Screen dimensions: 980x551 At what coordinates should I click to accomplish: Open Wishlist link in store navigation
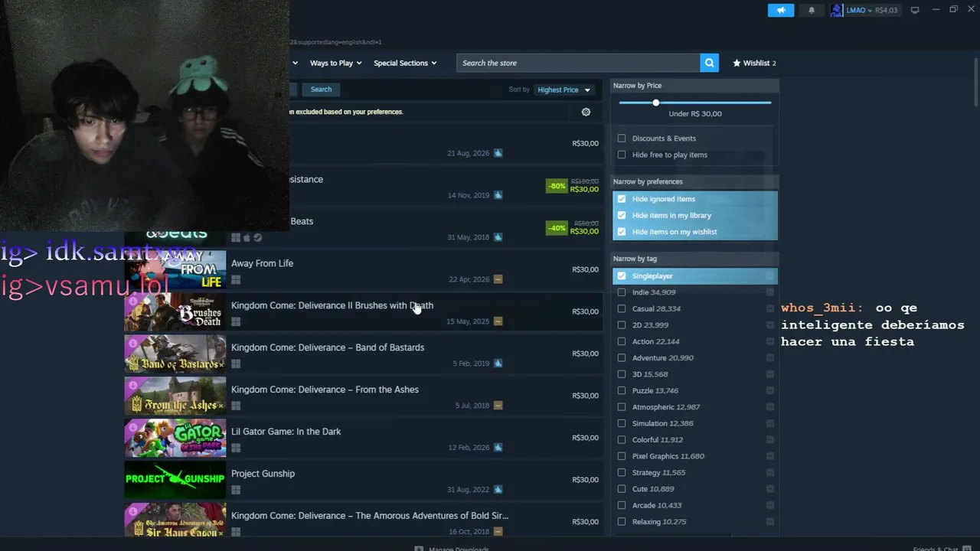(755, 63)
